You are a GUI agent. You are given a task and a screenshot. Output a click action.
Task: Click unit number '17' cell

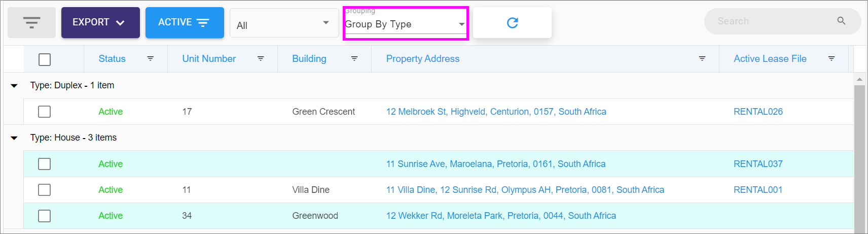tap(187, 112)
